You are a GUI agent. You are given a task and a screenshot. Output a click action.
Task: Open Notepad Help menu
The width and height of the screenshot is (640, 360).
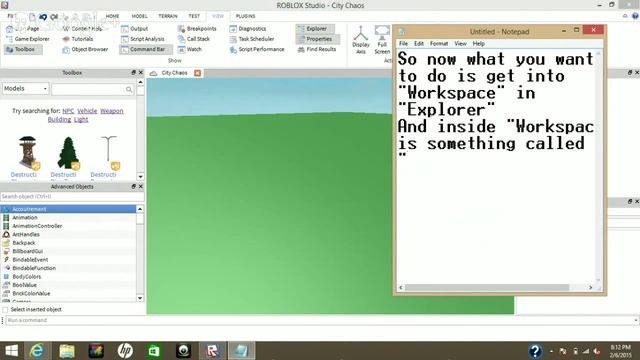[478, 44]
